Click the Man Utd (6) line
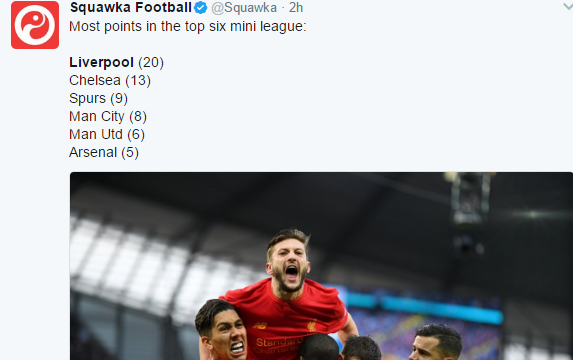Screen dimensions: 573x360 point(107,134)
